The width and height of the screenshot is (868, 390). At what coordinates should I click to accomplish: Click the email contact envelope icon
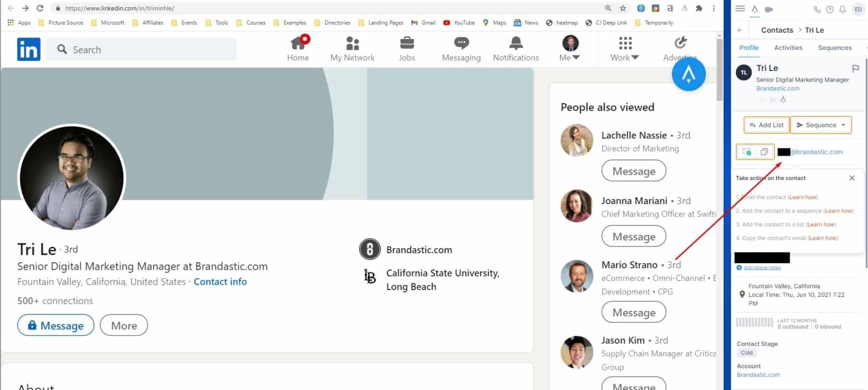pyautogui.click(x=746, y=152)
